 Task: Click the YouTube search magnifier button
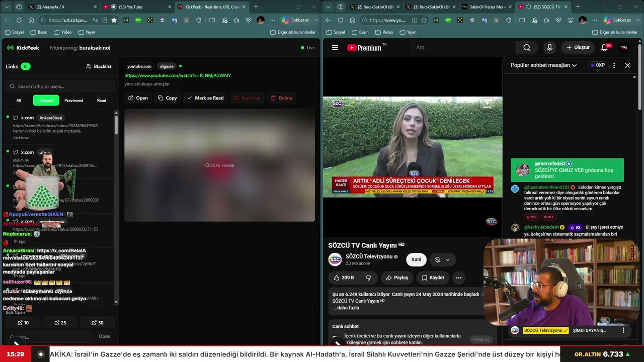527,48
